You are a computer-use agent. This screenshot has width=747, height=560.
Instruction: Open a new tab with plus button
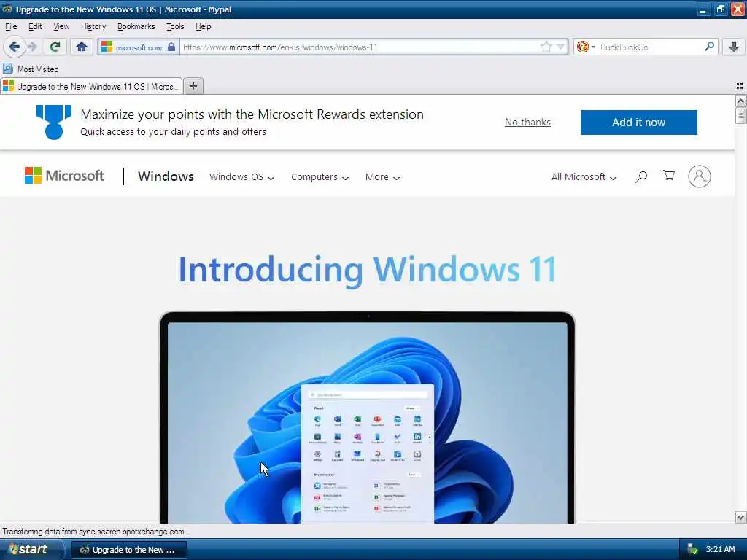tap(193, 86)
